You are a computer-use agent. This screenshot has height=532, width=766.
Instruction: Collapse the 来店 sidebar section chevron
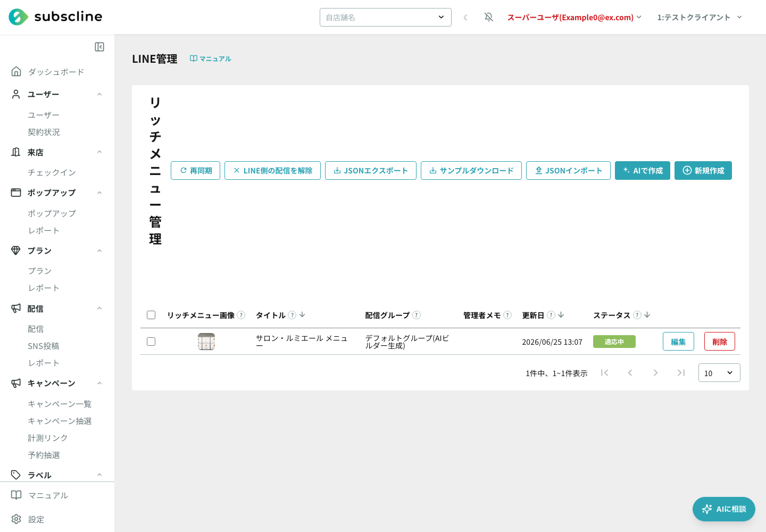click(99, 152)
